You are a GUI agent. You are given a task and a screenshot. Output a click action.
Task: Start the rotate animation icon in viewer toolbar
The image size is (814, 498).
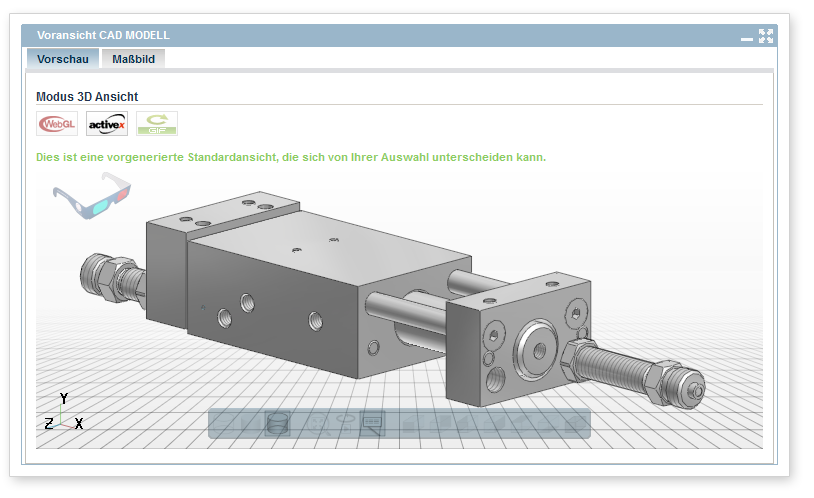click(346, 422)
